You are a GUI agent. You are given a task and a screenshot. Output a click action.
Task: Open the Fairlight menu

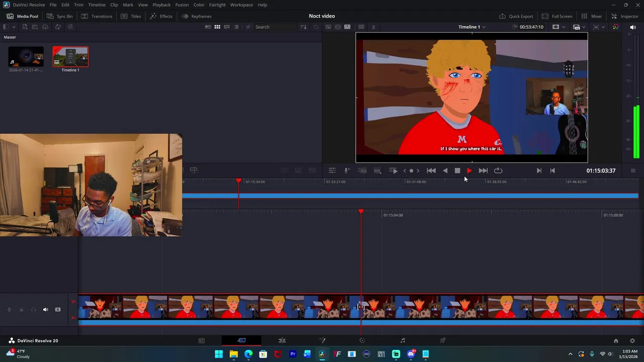pyautogui.click(x=217, y=5)
